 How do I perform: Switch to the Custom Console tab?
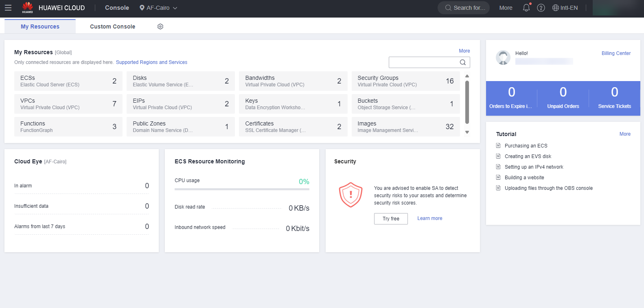coord(112,26)
